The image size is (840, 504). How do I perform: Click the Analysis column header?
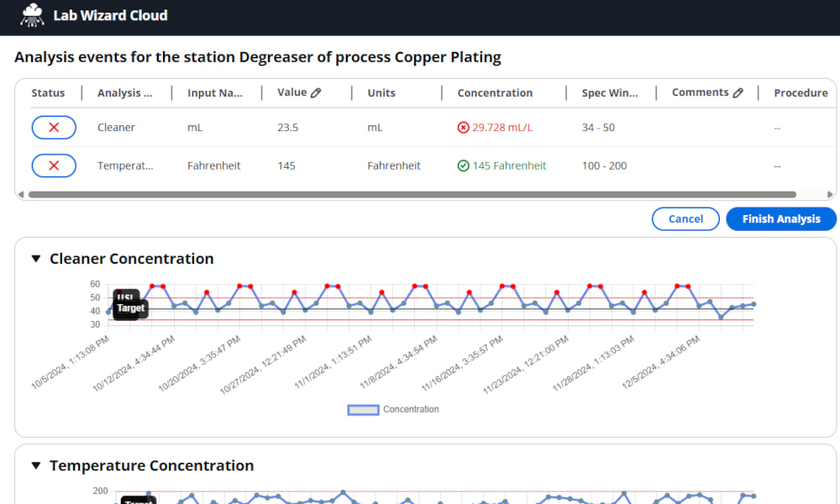coord(125,93)
